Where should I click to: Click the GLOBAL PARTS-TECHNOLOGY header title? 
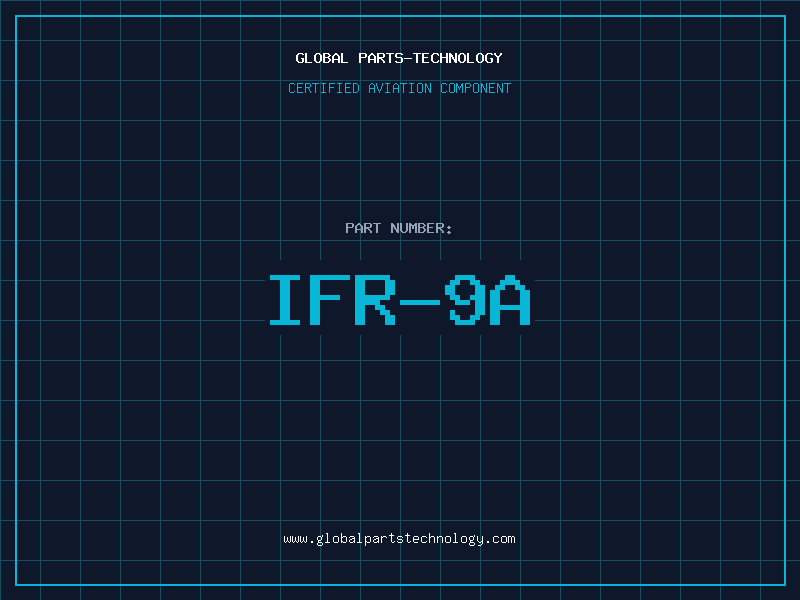click(x=399, y=58)
